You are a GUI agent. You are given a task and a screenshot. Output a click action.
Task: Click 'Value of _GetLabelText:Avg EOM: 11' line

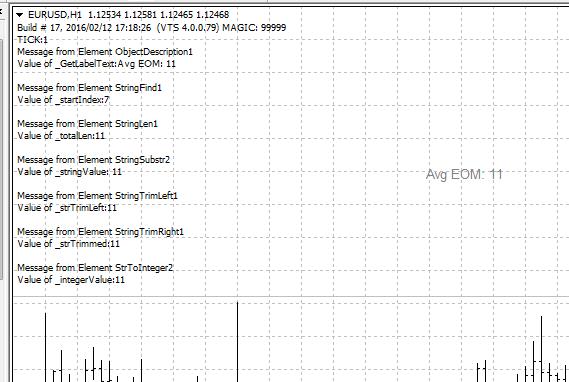click(x=97, y=64)
